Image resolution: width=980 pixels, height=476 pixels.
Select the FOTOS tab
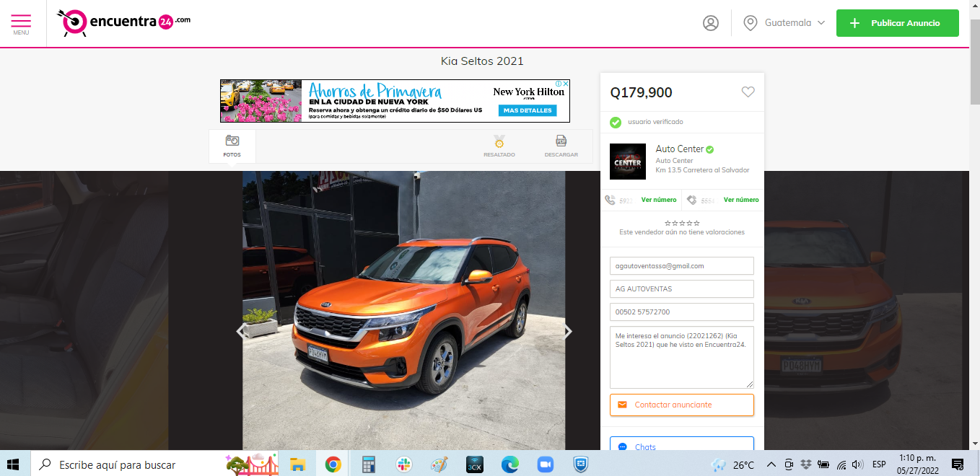pyautogui.click(x=232, y=146)
